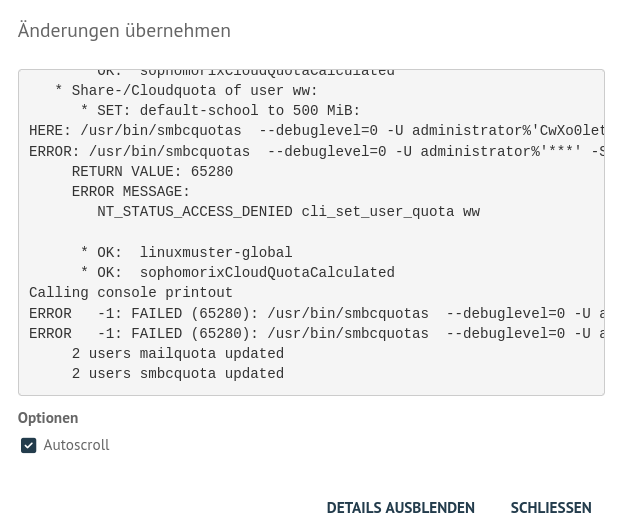Click the RETURN VALUE: 65280 line
The height and width of the screenshot is (529, 628).
152,172
